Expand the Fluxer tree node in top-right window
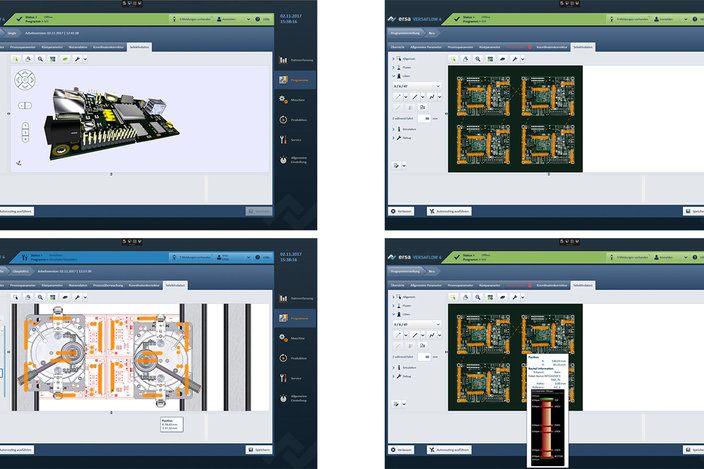Image resolution: width=704 pixels, height=469 pixels. (x=393, y=67)
